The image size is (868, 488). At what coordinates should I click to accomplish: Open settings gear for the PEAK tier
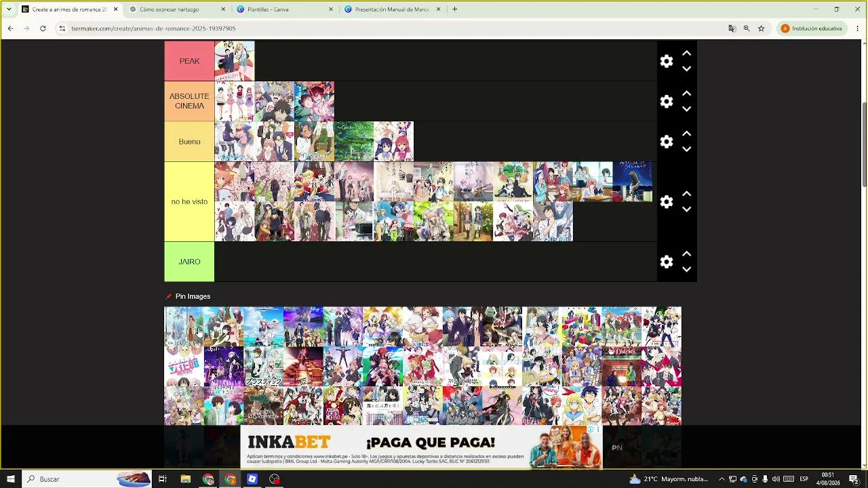point(667,61)
